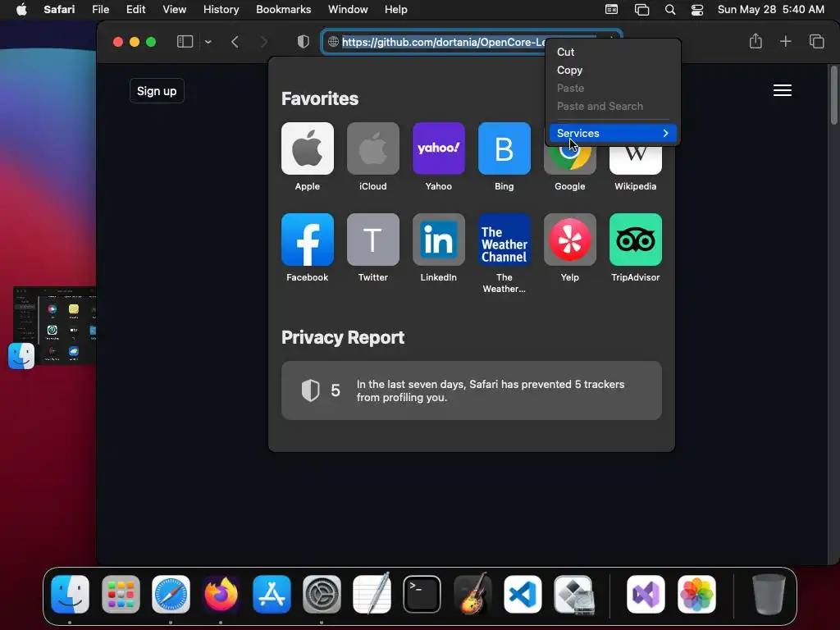The image size is (840, 630).
Task: Click the Privacy Report shield toolbar icon
Action: (304, 42)
